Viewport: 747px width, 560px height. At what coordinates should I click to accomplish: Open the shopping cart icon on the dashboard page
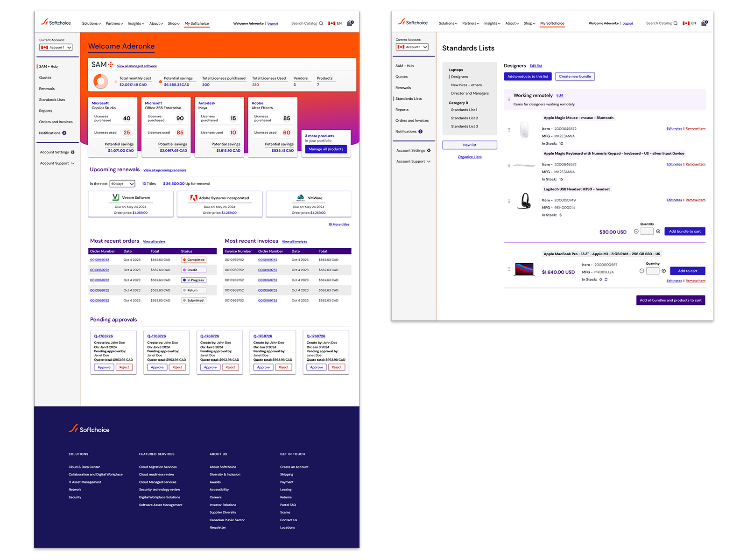coord(350,23)
